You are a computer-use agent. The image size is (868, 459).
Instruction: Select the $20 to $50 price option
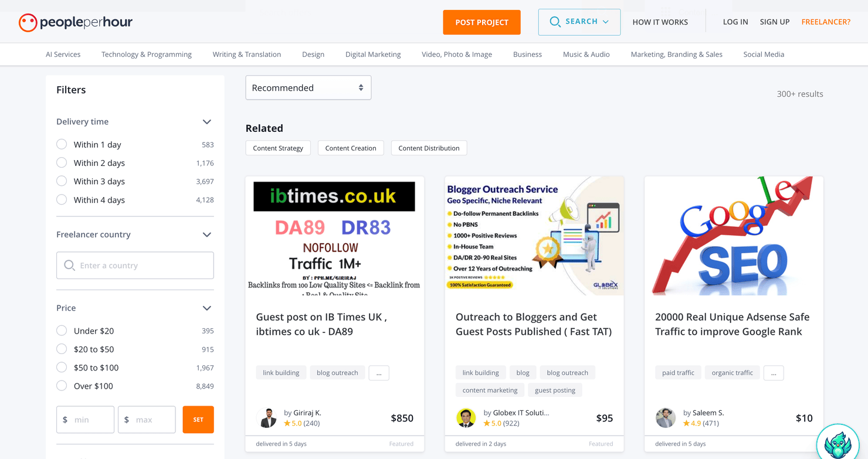coord(62,349)
